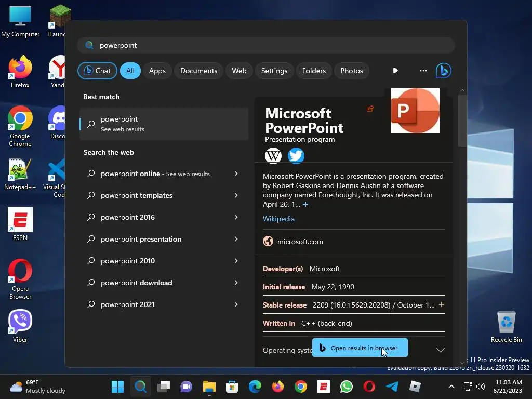This screenshot has width=532, height=399.
Task: Expand the Stable release plus sign
Action: (442, 304)
